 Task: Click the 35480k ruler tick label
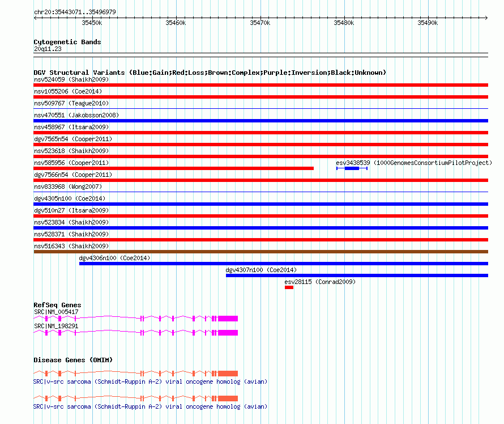pyautogui.click(x=344, y=23)
